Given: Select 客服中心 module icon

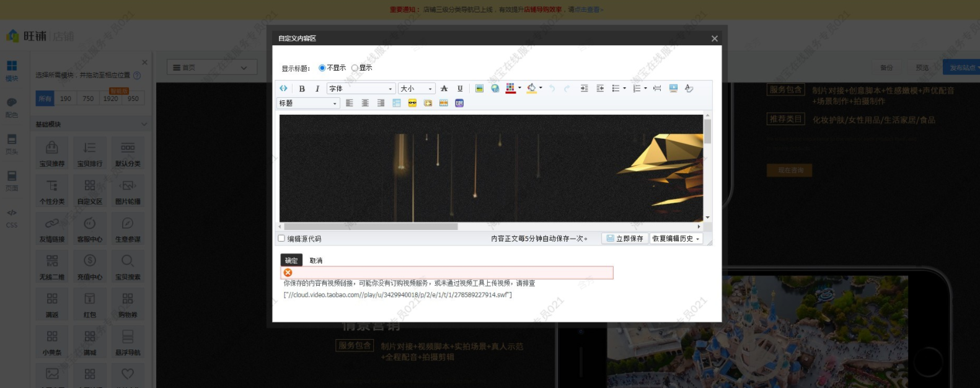Looking at the screenshot, I should (90, 229).
